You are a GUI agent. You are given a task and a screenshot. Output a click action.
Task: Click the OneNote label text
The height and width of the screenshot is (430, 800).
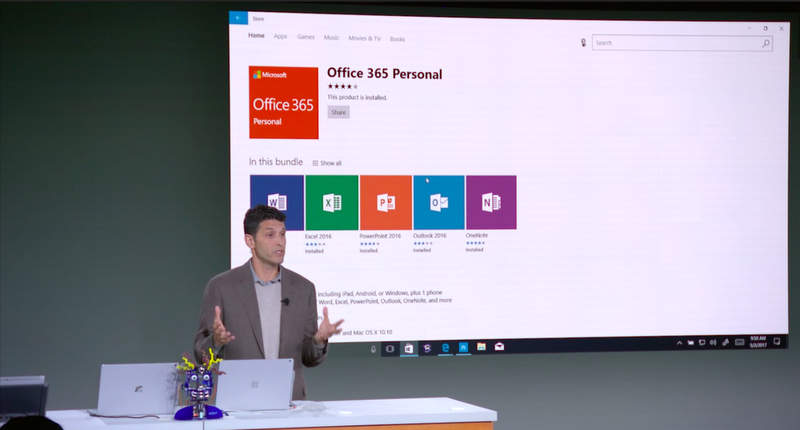tap(477, 235)
